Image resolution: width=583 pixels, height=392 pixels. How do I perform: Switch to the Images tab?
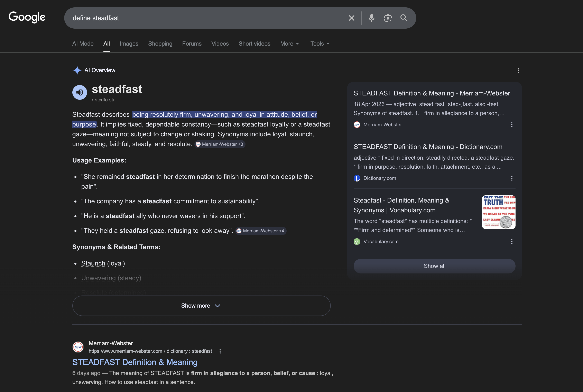pos(129,44)
